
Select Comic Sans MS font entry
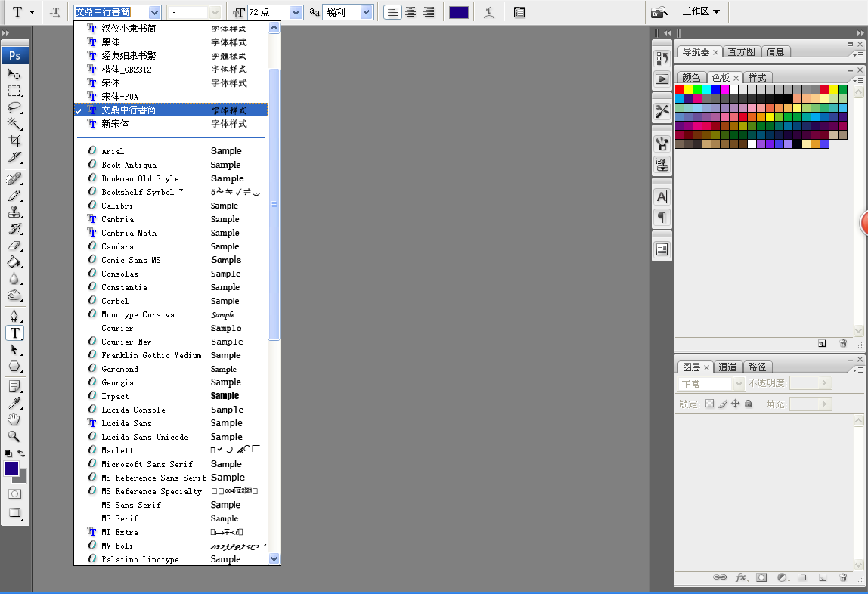[x=172, y=260]
